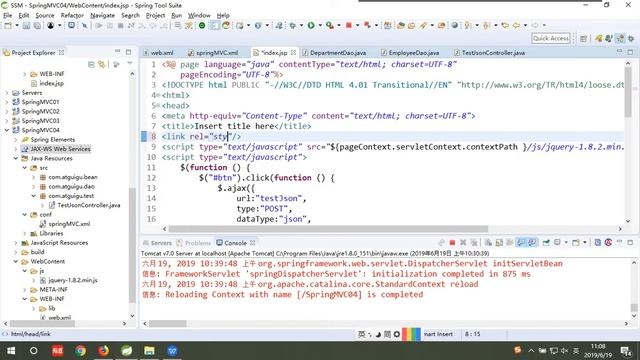Toggle the highlighted editor toolbar button
The image size is (640, 360).
pos(214,25)
